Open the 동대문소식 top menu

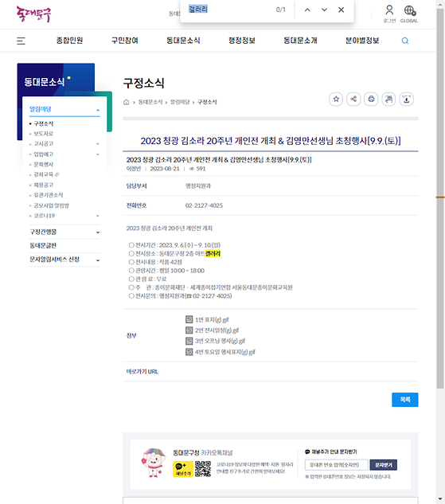(x=183, y=41)
